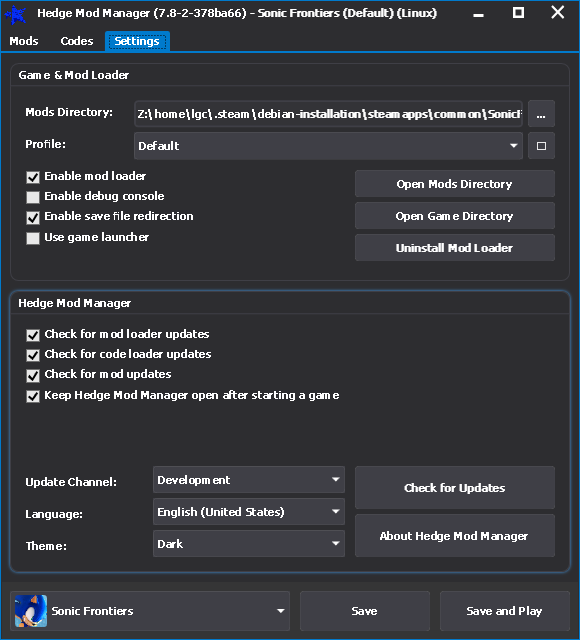Click the Profile label

pos(45,144)
